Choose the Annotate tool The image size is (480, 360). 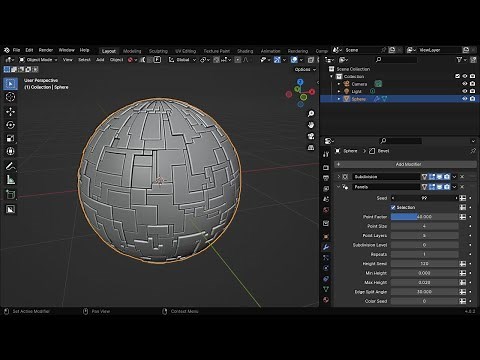pyautogui.click(x=10, y=166)
